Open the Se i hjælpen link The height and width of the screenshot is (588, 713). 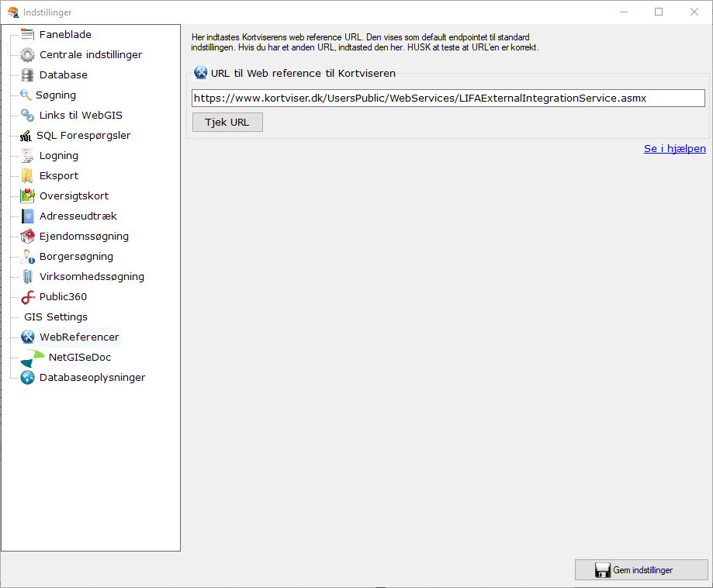pos(674,148)
